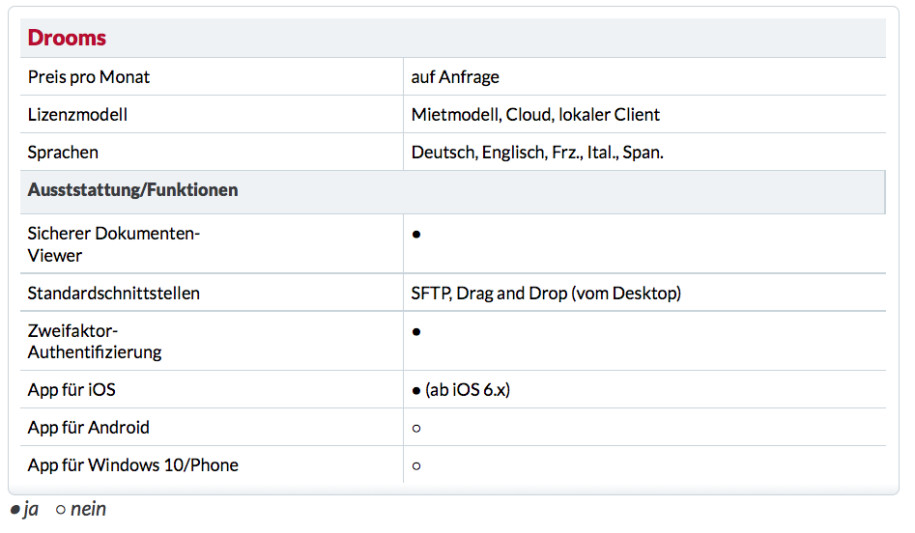Click the 'auf Anfrage' price value
This screenshot has height=533, width=915.
click(455, 77)
